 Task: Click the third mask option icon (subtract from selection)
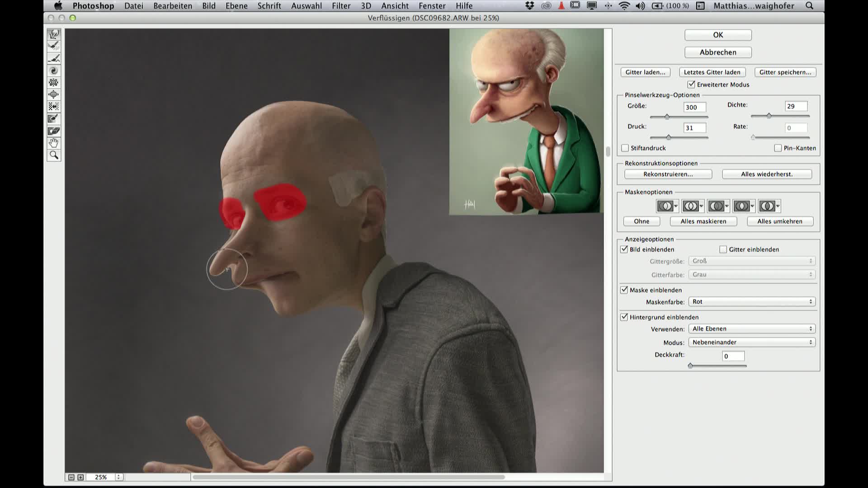(x=716, y=206)
